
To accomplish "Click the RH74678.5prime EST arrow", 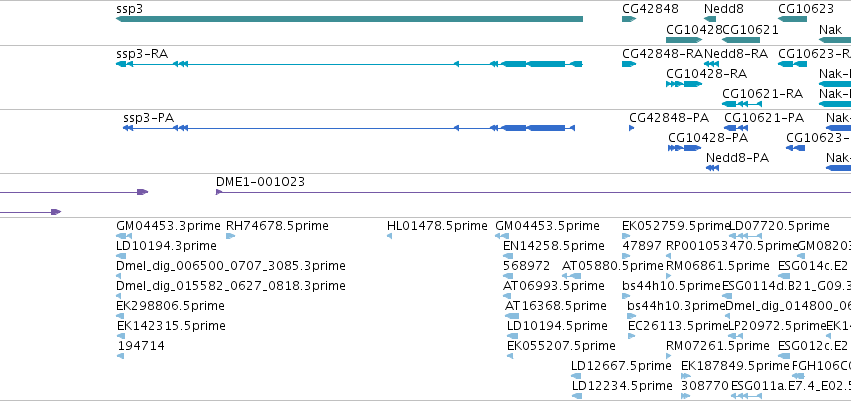I will (x=231, y=236).
